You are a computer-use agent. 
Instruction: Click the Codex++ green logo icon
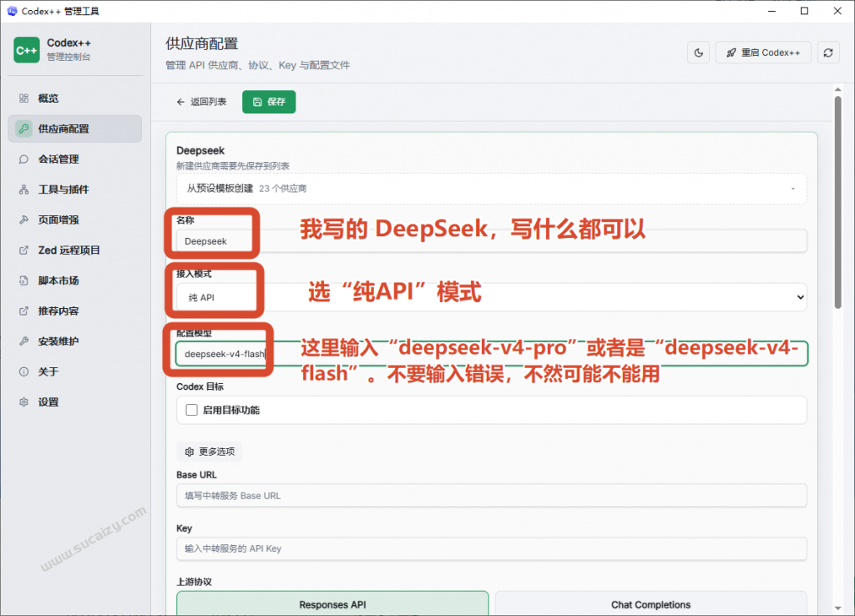[x=27, y=50]
